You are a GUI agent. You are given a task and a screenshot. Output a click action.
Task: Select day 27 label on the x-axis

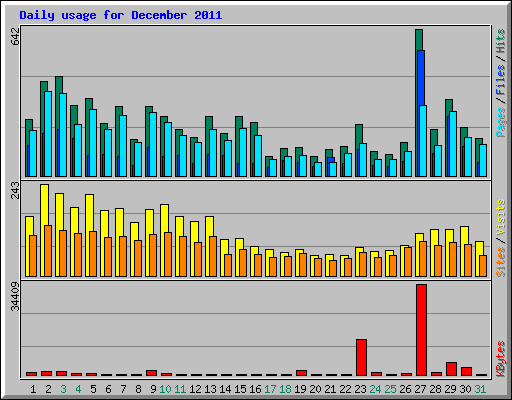(x=420, y=389)
